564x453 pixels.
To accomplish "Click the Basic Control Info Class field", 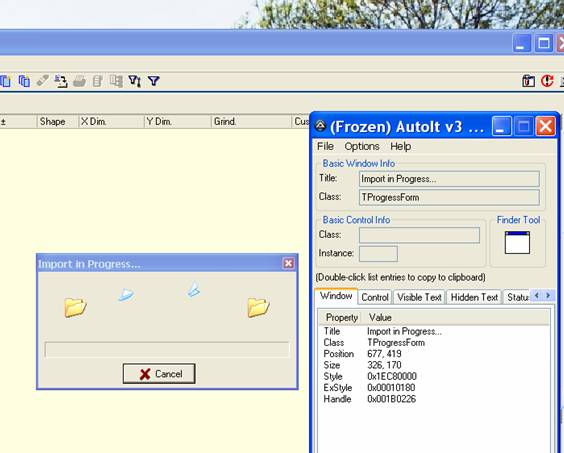I will point(419,235).
